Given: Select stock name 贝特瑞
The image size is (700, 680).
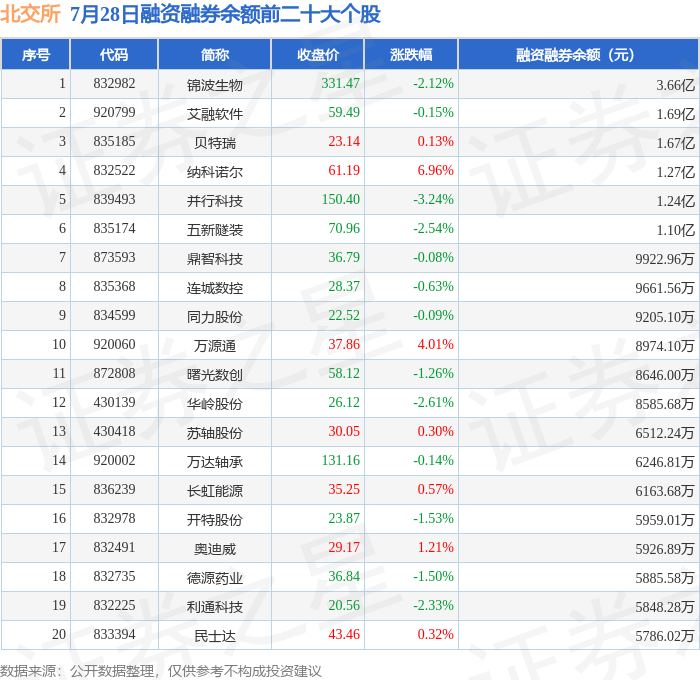Looking at the screenshot, I should [215, 143].
